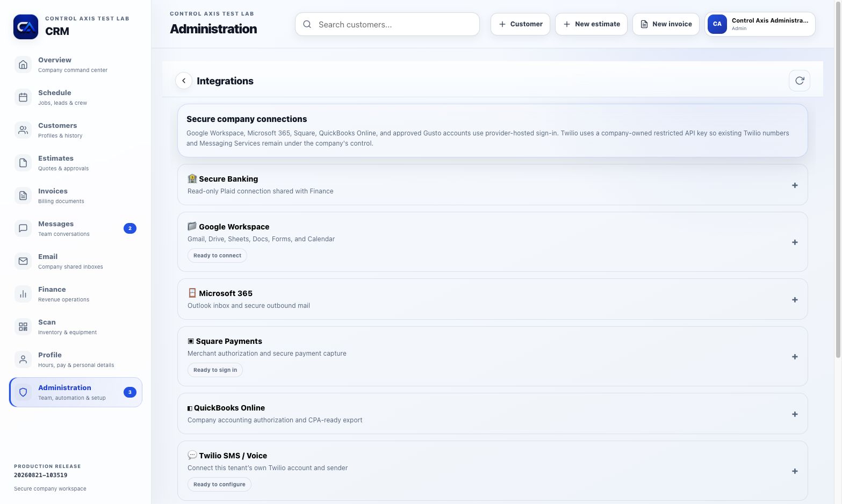
Task: Create a New estimate
Action: pos(591,24)
